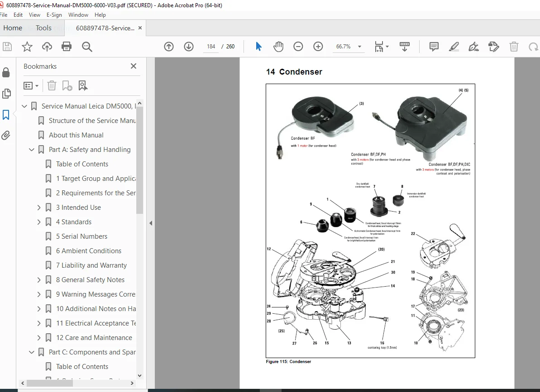540x392 pixels.
Task: Expand 3 Intended Use bookmark
Action: click(x=39, y=208)
